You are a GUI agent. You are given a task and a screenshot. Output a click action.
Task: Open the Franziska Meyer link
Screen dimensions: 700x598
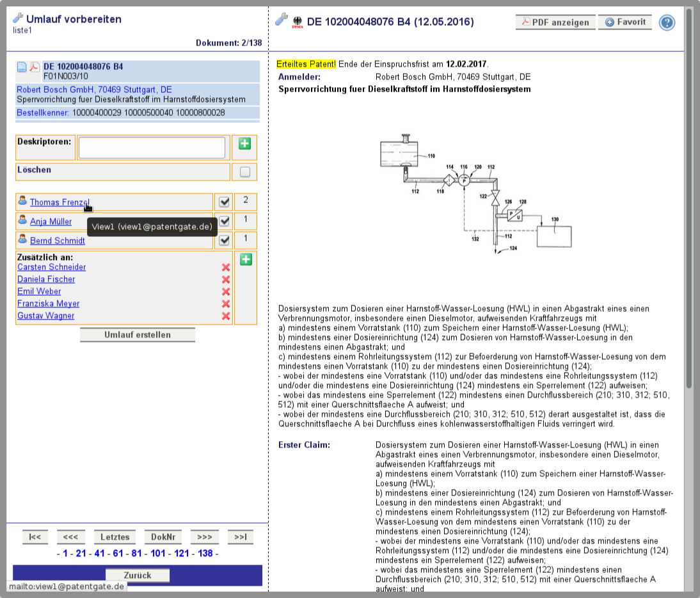48,303
